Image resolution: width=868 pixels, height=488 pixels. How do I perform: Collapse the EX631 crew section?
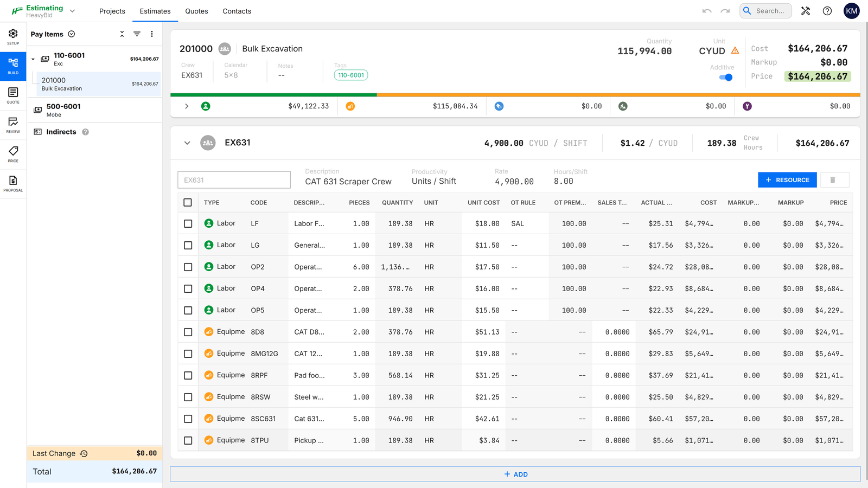click(187, 143)
